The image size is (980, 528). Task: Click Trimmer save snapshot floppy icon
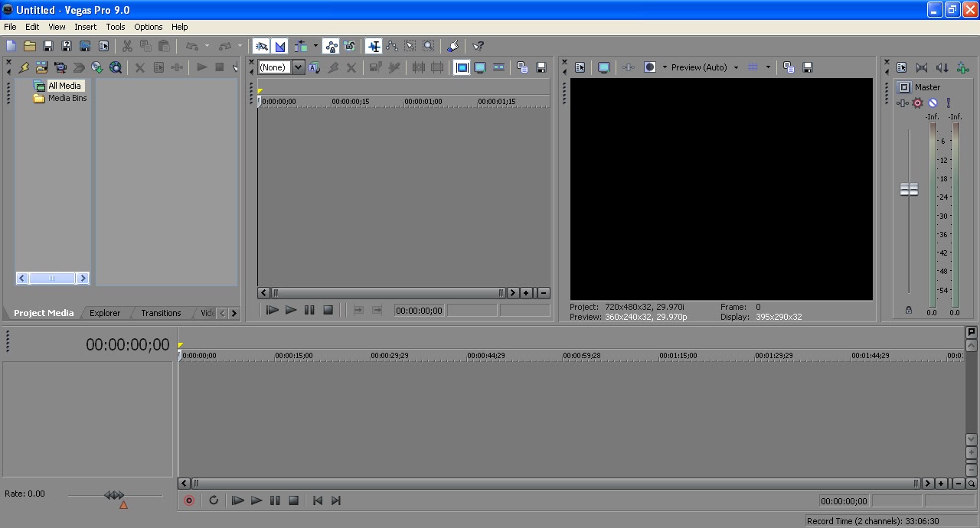541,67
